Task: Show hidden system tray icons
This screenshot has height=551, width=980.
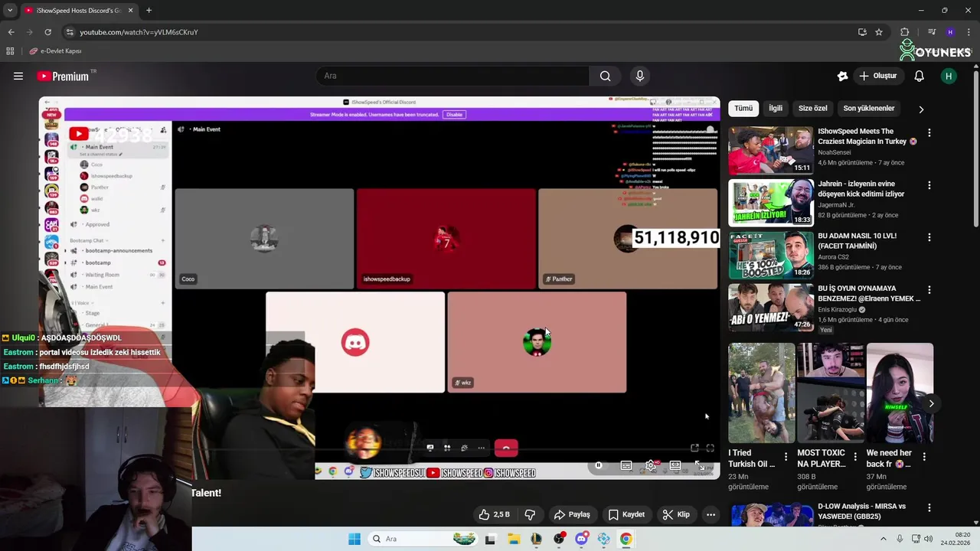Action: coord(883,539)
